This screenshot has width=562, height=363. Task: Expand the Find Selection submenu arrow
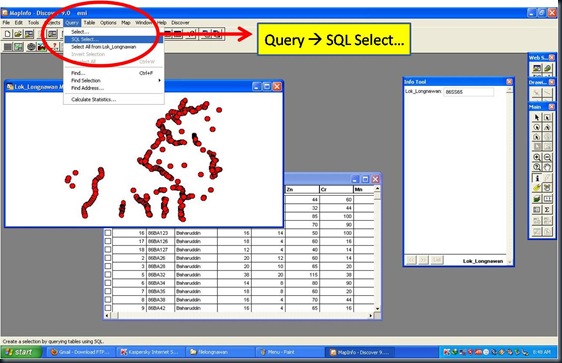tap(159, 80)
